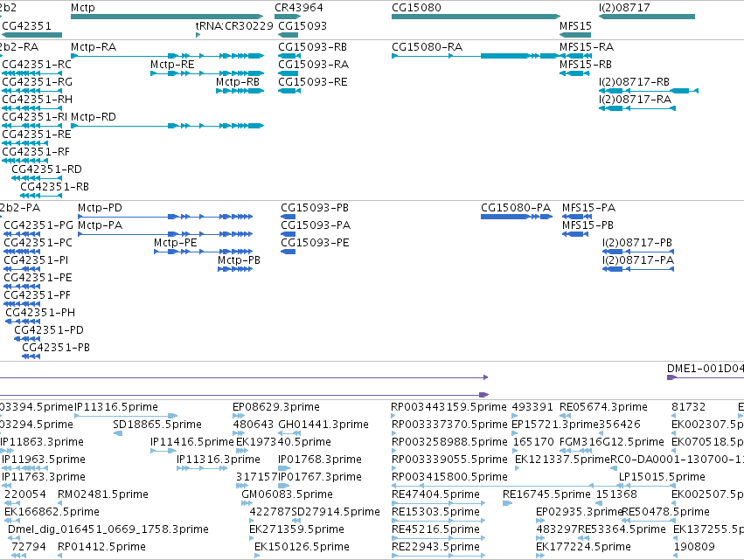Click protein l(2)08717-PA
The height and width of the screenshot is (560, 744).
(x=638, y=260)
